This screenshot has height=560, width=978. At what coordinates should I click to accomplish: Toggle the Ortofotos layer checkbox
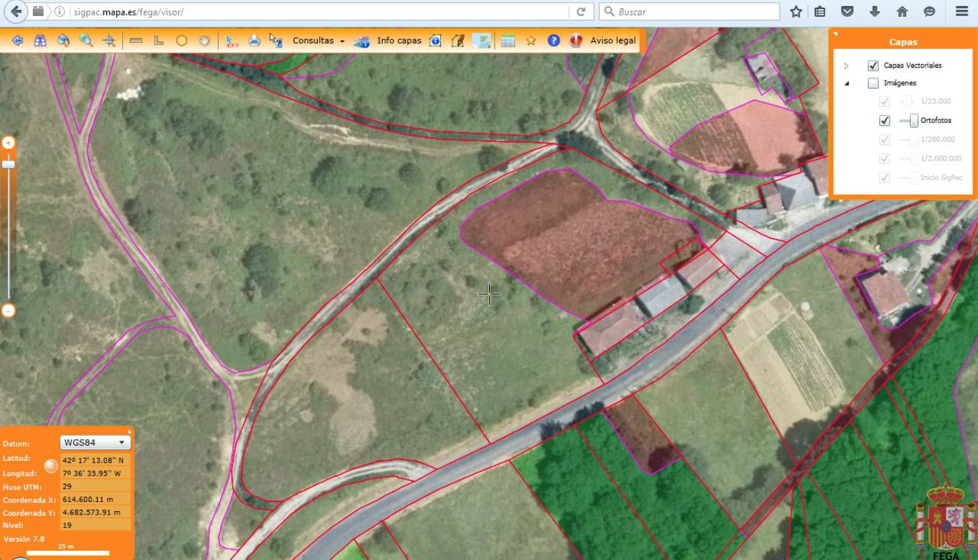pos(885,120)
